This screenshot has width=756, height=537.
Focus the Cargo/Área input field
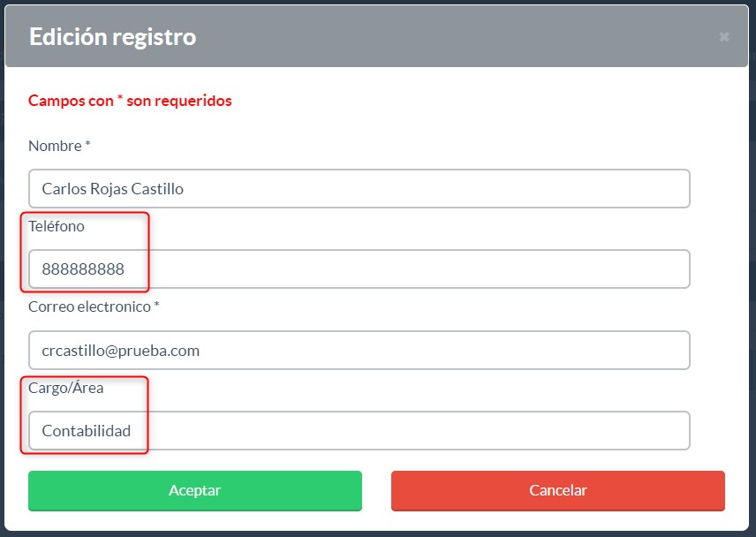tap(359, 430)
